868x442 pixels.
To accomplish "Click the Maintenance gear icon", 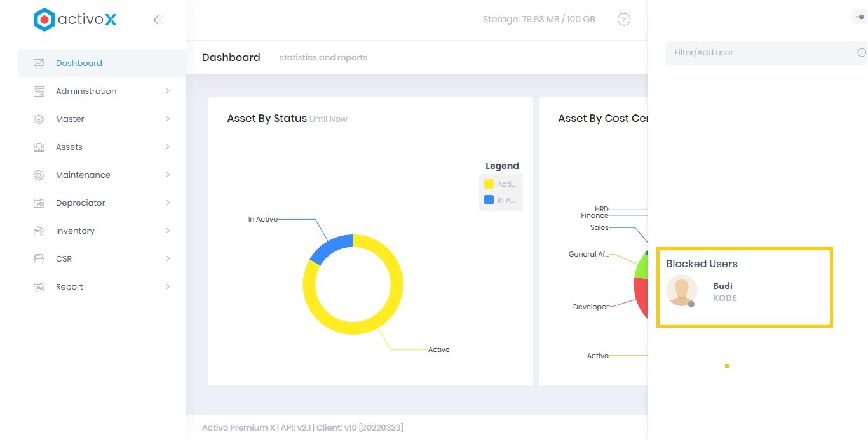I will click(x=39, y=175).
